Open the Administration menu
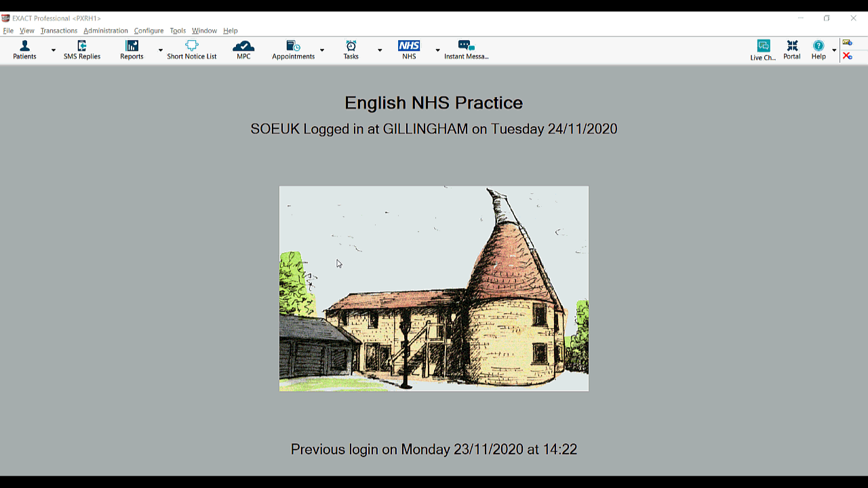 point(106,30)
